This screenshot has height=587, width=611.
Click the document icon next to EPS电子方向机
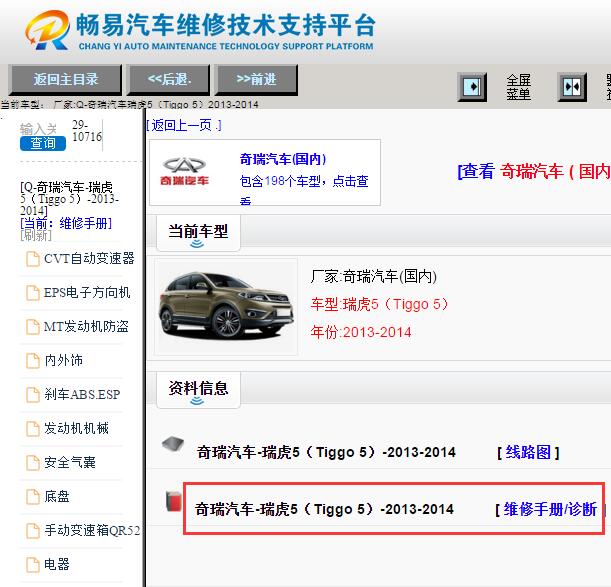pyautogui.click(x=33, y=293)
